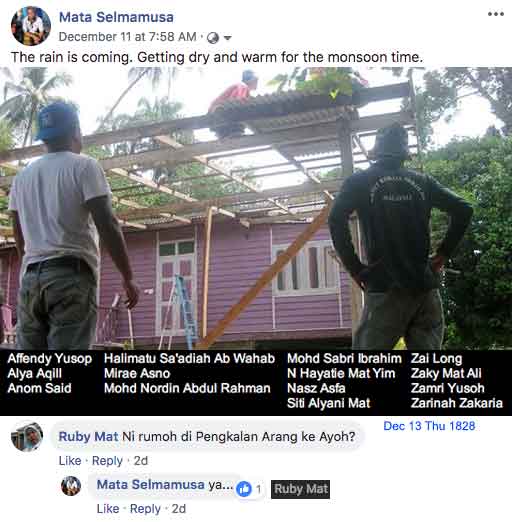Like Ruby Mat's comment
The height and width of the screenshot is (522, 512).
coord(70,461)
